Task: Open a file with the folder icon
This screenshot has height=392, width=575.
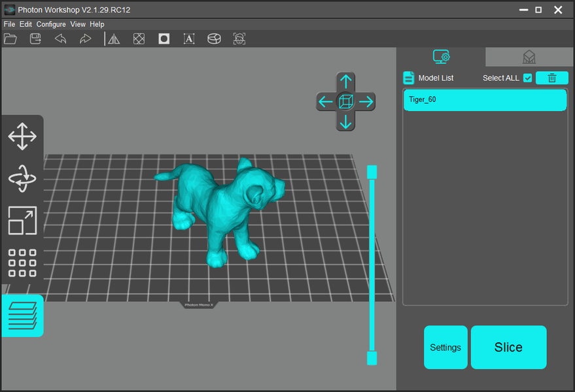Action: (x=10, y=39)
